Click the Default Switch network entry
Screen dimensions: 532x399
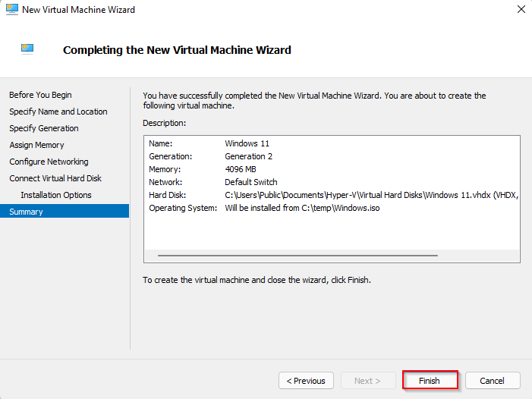coord(251,182)
